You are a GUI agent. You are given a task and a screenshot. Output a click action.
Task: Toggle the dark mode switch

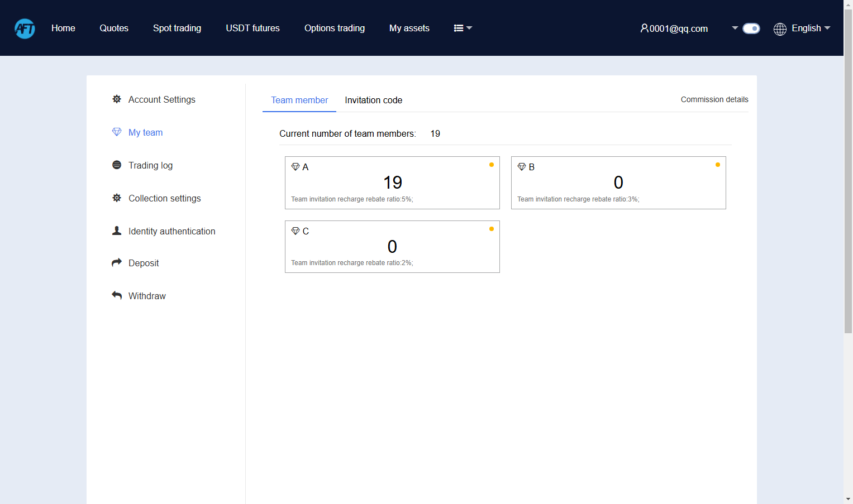point(751,28)
